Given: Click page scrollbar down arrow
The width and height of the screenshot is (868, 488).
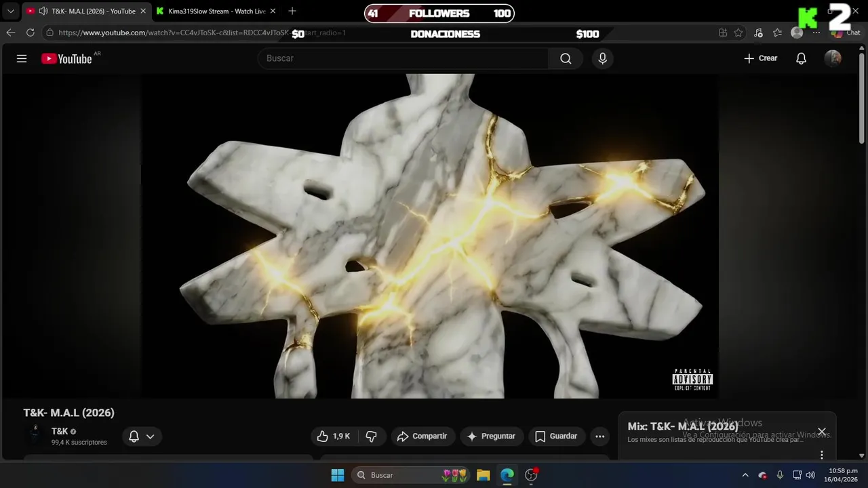Looking at the screenshot, I should [862, 455].
